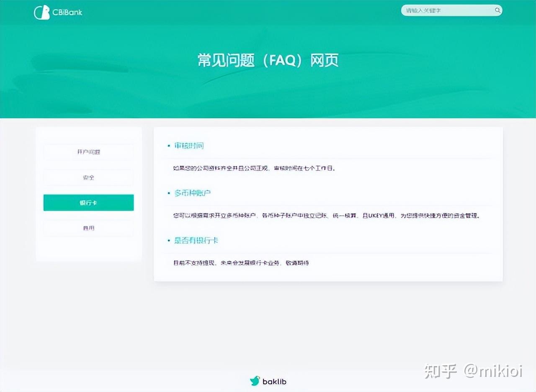Collapse the 是否有银行卡 FAQ entry
Viewport: 536px width, 392px height.
(x=196, y=241)
